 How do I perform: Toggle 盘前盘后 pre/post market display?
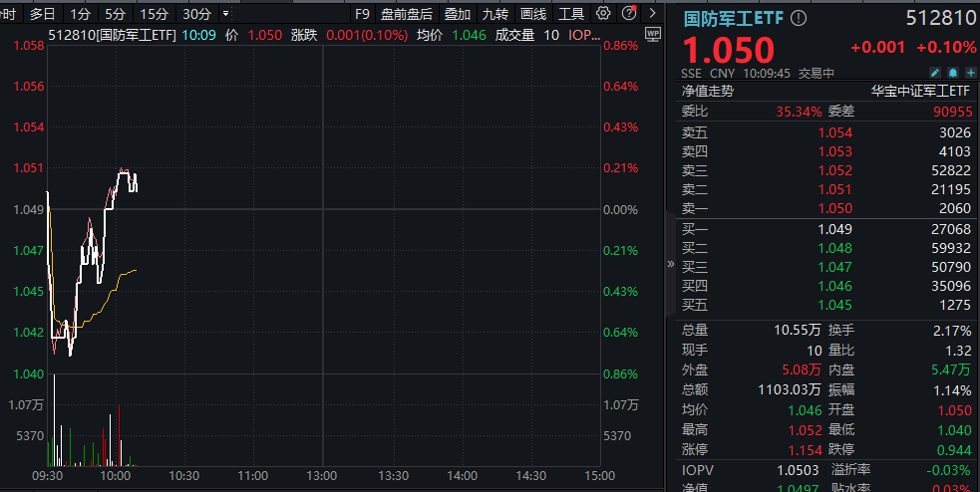tap(407, 14)
